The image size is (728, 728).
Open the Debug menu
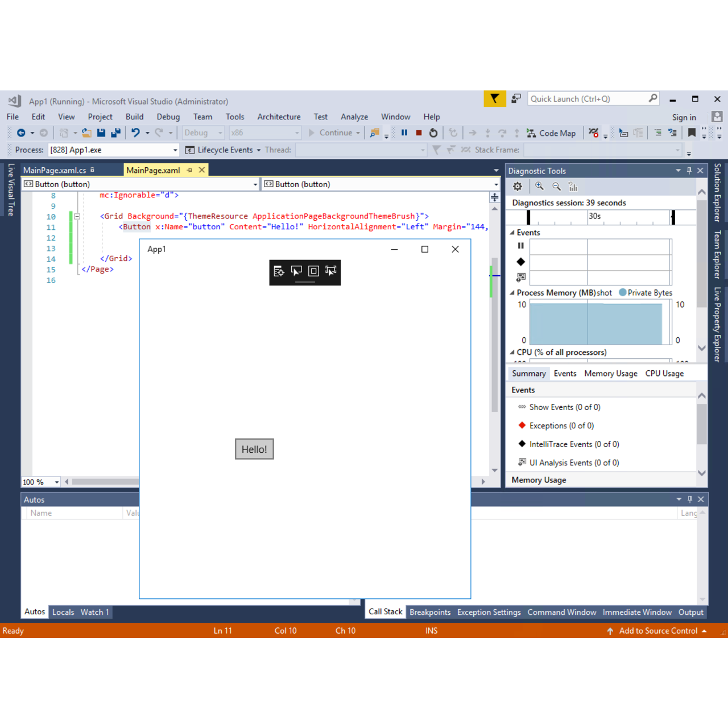(x=168, y=117)
